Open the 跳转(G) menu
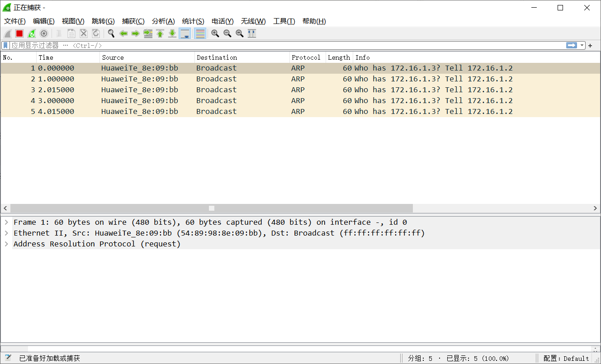The width and height of the screenshot is (601, 364). tap(103, 21)
